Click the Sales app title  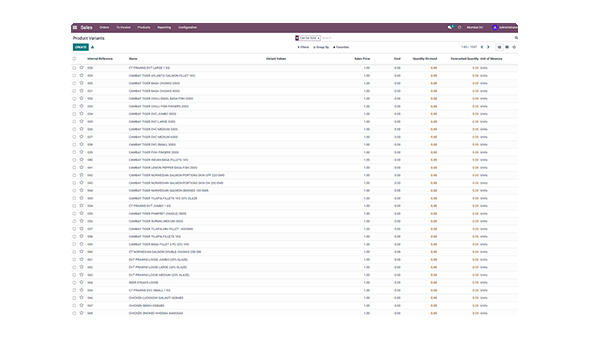(x=86, y=27)
